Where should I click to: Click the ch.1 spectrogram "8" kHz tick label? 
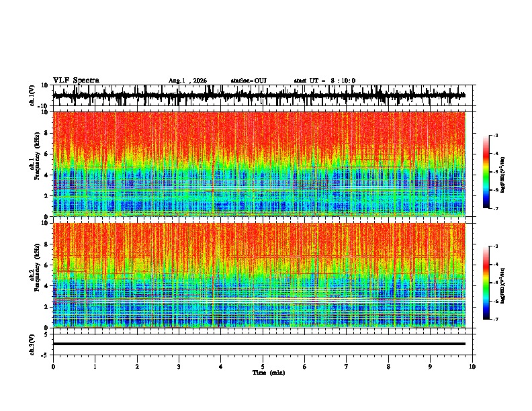click(x=46, y=133)
